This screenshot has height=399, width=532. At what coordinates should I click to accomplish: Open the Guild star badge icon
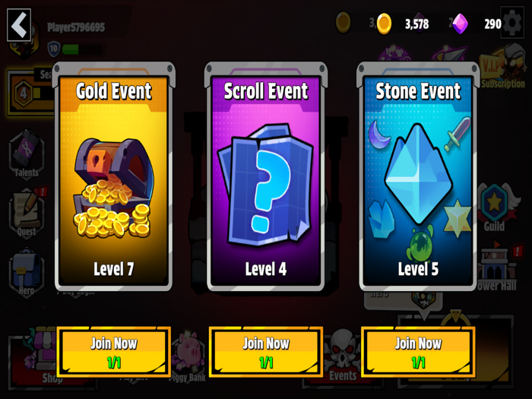pyautogui.click(x=496, y=207)
